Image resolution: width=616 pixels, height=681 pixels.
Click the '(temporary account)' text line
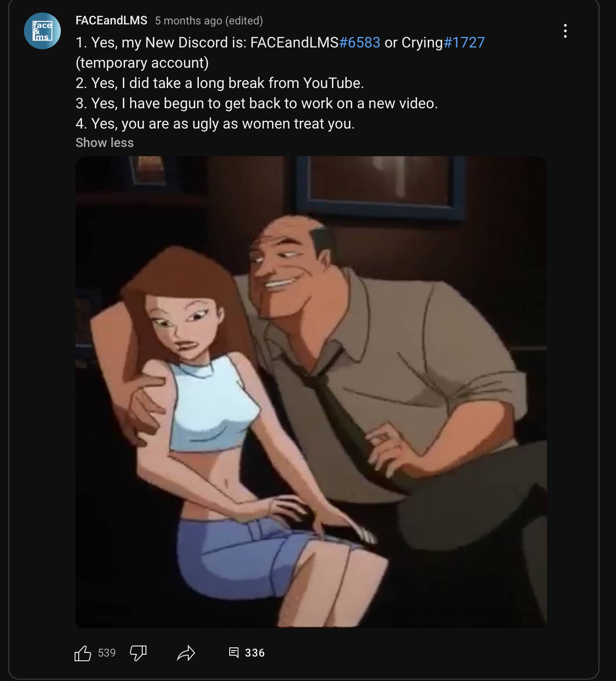pyautogui.click(x=142, y=63)
